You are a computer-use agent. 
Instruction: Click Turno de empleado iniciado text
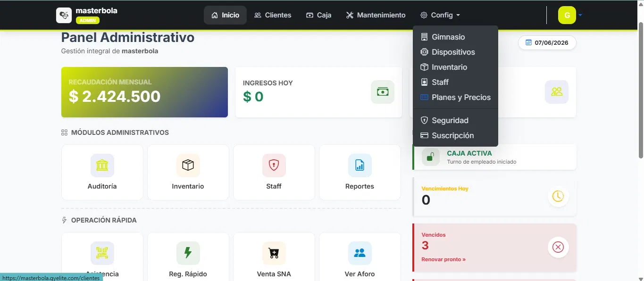482,162
